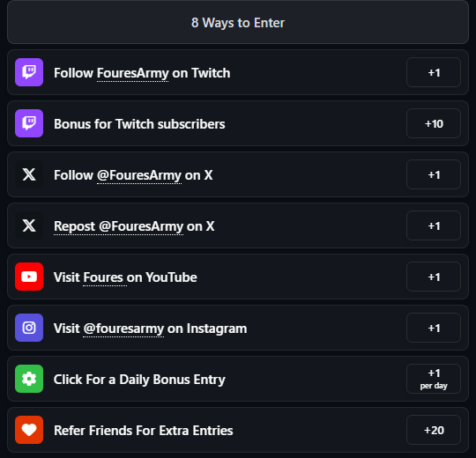Click the purple Twitch icon for Follow FouresArmy
476x458 pixels.
29,72
